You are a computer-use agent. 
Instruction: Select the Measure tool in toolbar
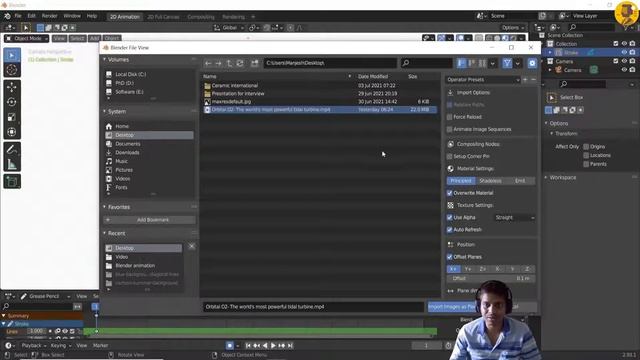12,164
